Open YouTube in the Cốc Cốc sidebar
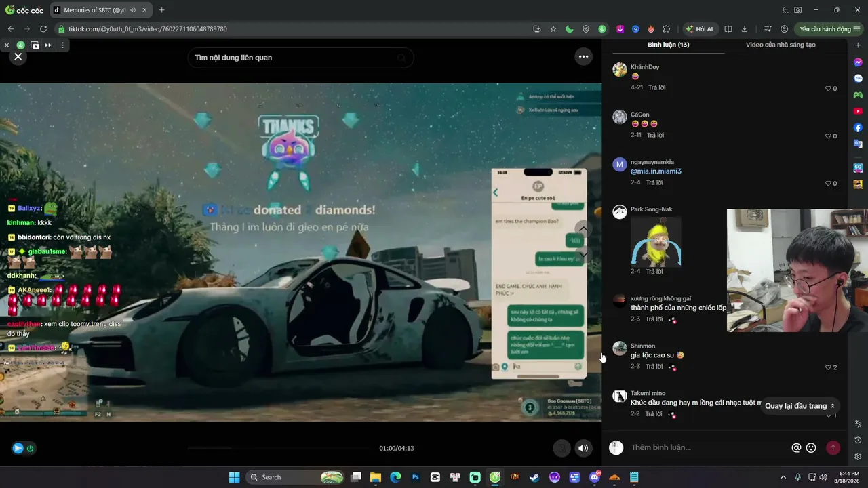 [858, 111]
